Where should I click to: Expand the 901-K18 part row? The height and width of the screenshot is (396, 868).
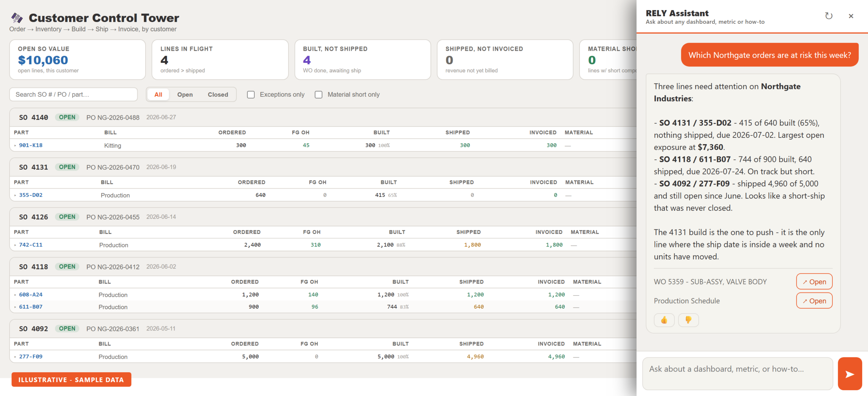(x=15, y=145)
